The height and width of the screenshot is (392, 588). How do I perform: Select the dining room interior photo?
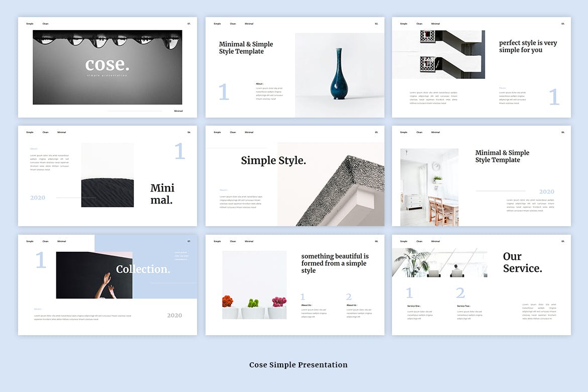[429, 187]
